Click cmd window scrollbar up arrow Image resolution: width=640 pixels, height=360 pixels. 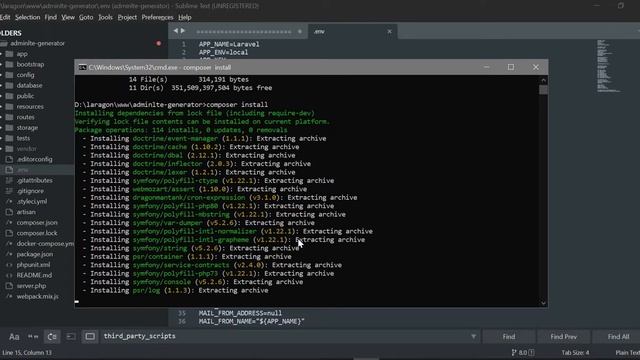(x=543, y=80)
